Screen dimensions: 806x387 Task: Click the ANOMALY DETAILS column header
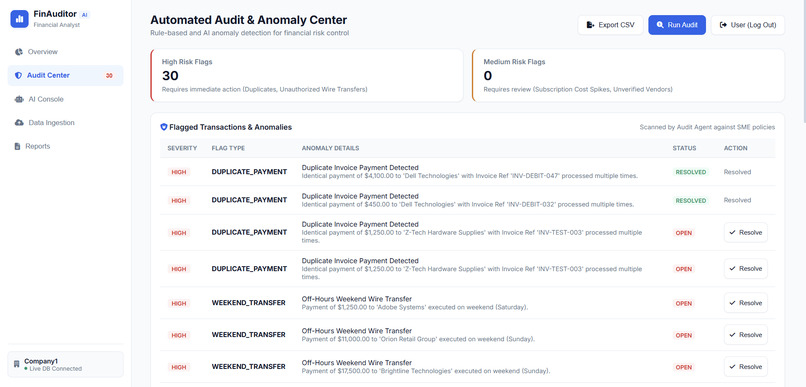(x=330, y=148)
